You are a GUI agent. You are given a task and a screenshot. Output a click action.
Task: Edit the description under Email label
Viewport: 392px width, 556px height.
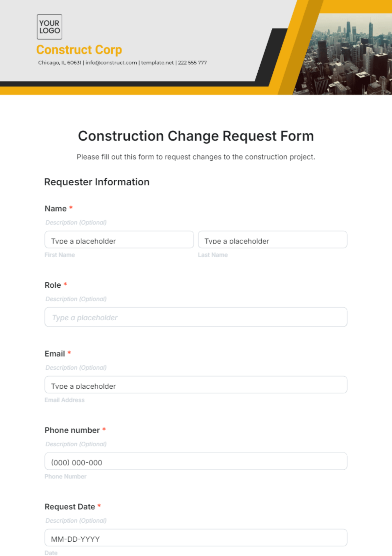pyautogui.click(x=76, y=368)
